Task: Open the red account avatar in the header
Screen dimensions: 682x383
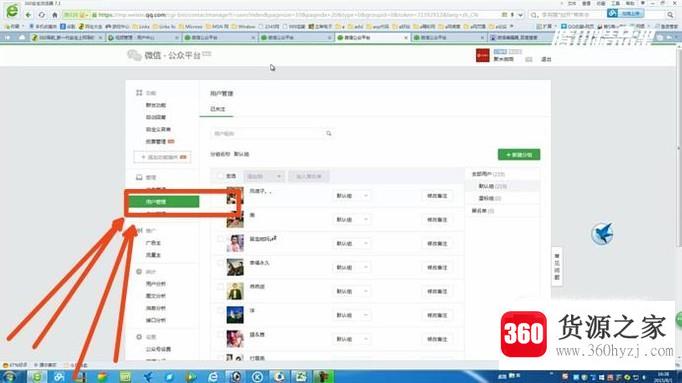Action: click(482, 56)
